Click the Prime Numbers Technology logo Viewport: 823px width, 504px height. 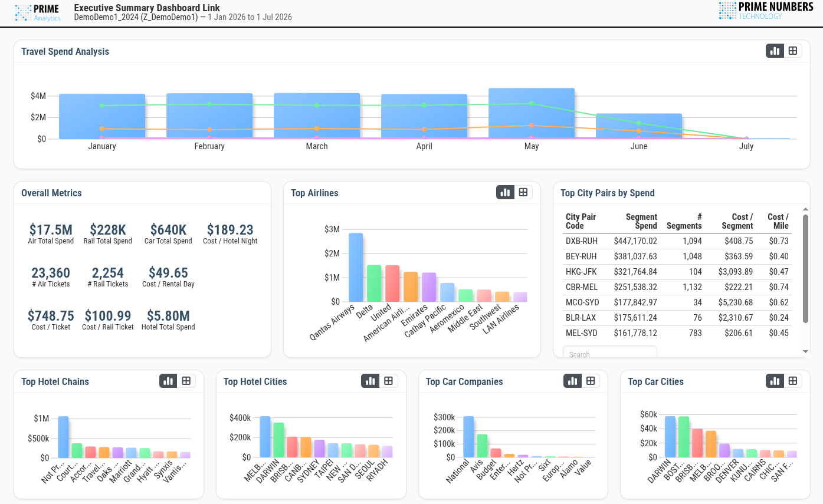click(x=766, y=11)
